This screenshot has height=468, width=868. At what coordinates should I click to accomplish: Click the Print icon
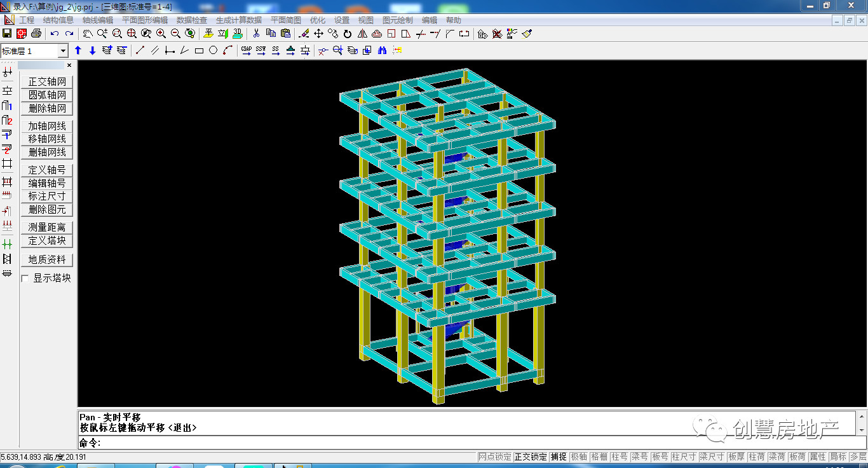pyautogui.click(x=36, y=33)
